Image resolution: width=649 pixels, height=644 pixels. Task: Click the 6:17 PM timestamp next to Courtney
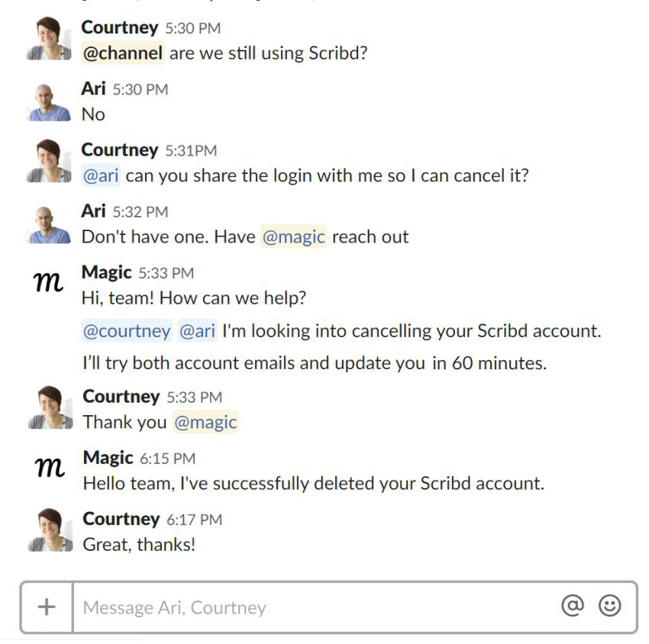(194, 520)
